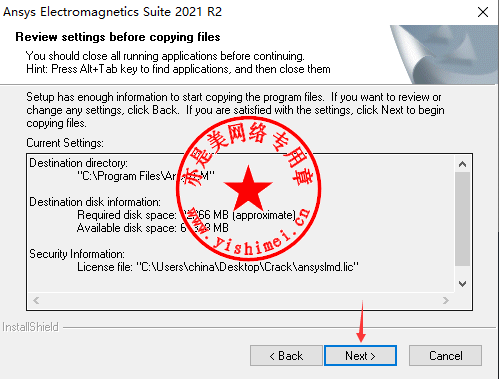Click the horizontal scroll left arrow
This screenshot has height=379, width=499.
tap(36, 301)
